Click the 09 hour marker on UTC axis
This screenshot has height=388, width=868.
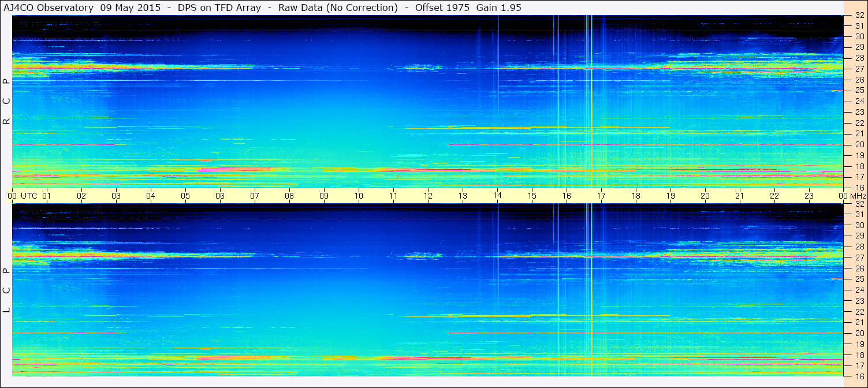[x=324, y=196]
